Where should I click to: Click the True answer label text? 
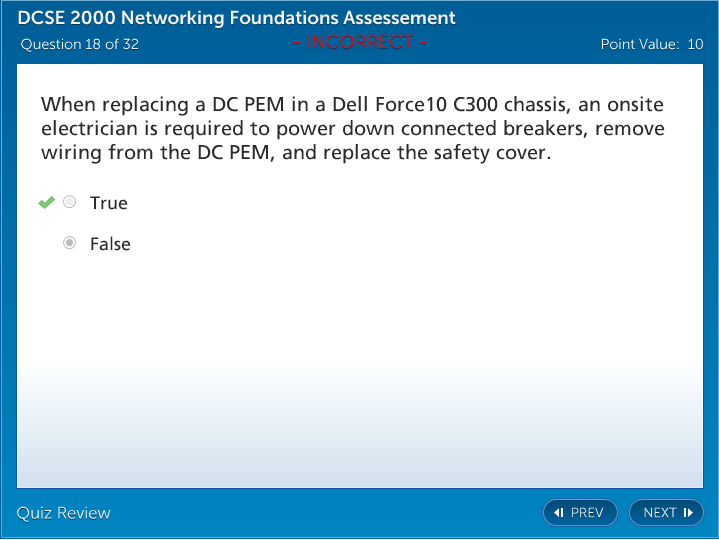[x=109, y=203]
